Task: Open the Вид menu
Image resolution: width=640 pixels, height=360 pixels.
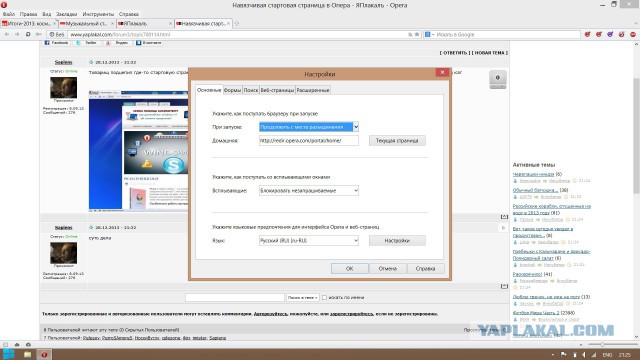Action: (47, 14)
